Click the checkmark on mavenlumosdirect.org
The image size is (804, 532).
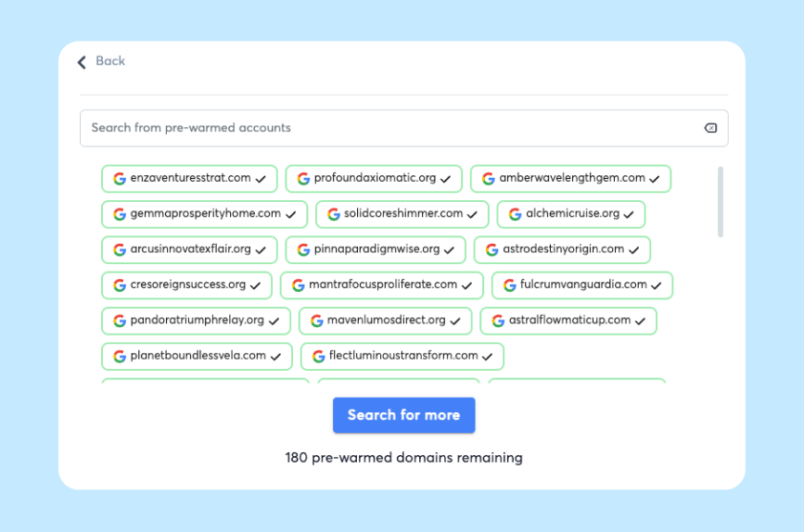(x=455, y=322)
